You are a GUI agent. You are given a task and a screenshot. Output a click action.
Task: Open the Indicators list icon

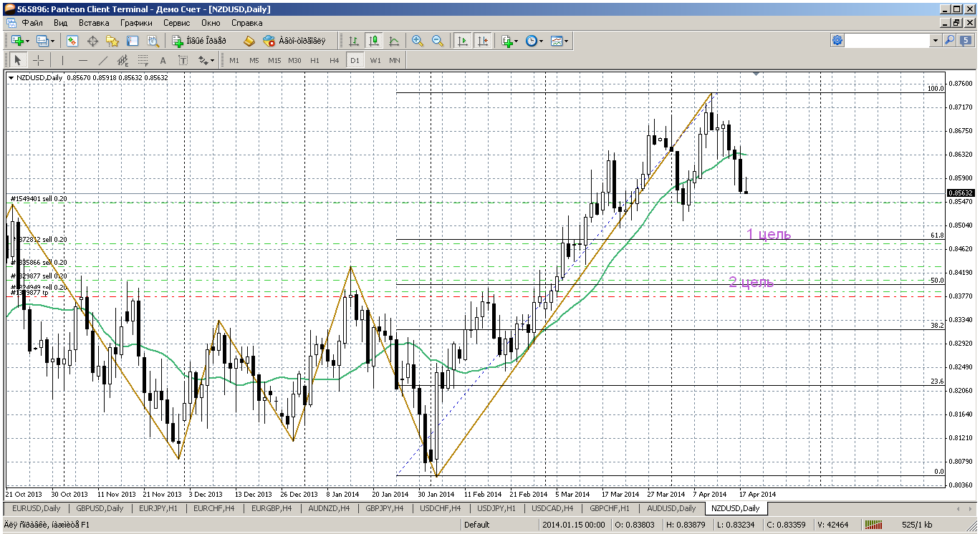[507, 42]
